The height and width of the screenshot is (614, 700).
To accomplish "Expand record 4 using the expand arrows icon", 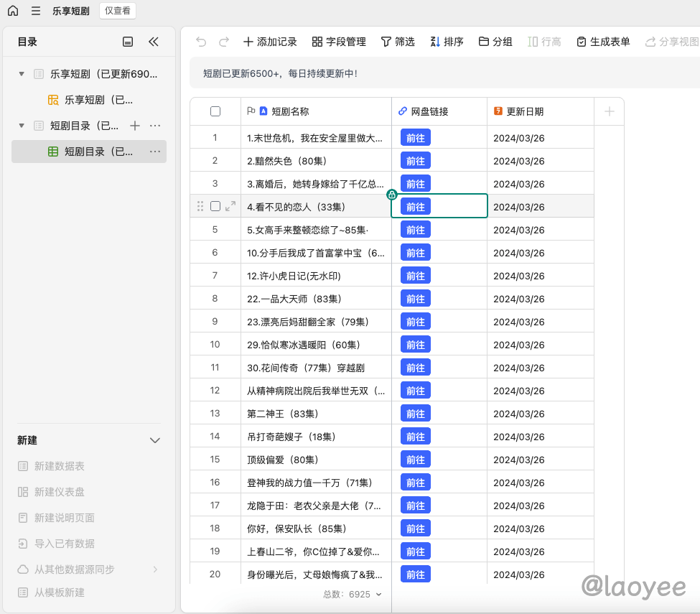I will click(230, 206).
